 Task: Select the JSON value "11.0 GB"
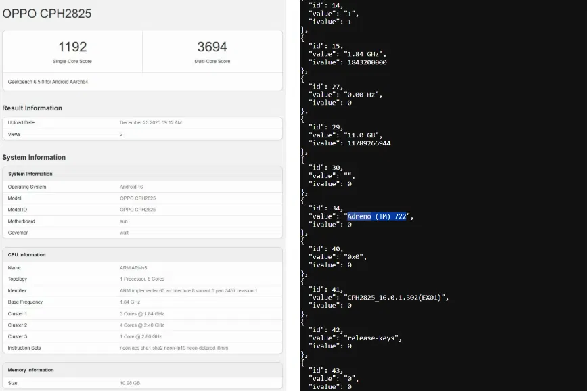tap(361, 135)
